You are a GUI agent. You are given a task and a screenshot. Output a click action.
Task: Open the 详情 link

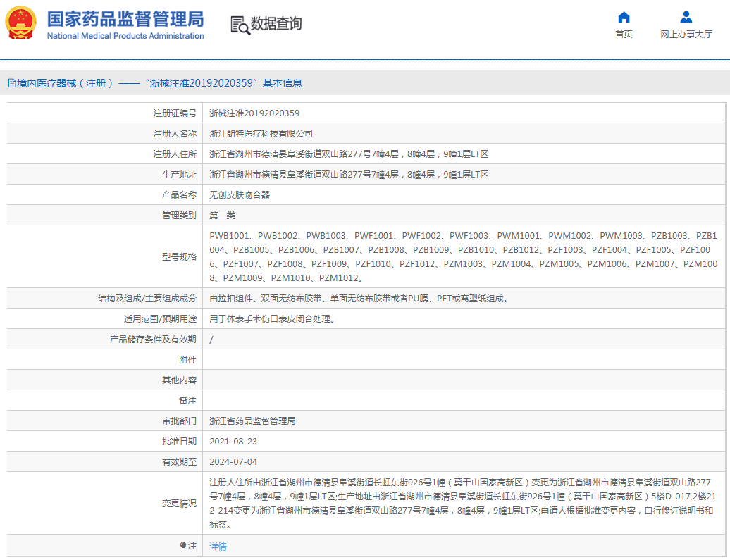(x=218, y=547)
